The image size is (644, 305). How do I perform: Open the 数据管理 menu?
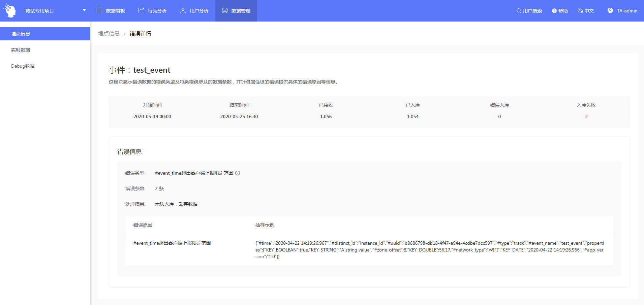[236, 11]
